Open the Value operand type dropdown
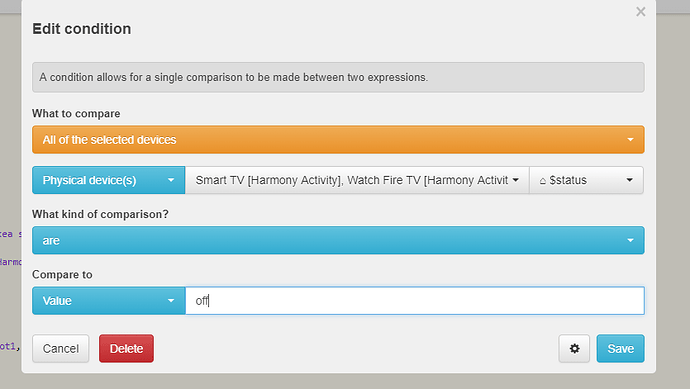The width and height of the screenshot is (690, 389). (108, 301)
